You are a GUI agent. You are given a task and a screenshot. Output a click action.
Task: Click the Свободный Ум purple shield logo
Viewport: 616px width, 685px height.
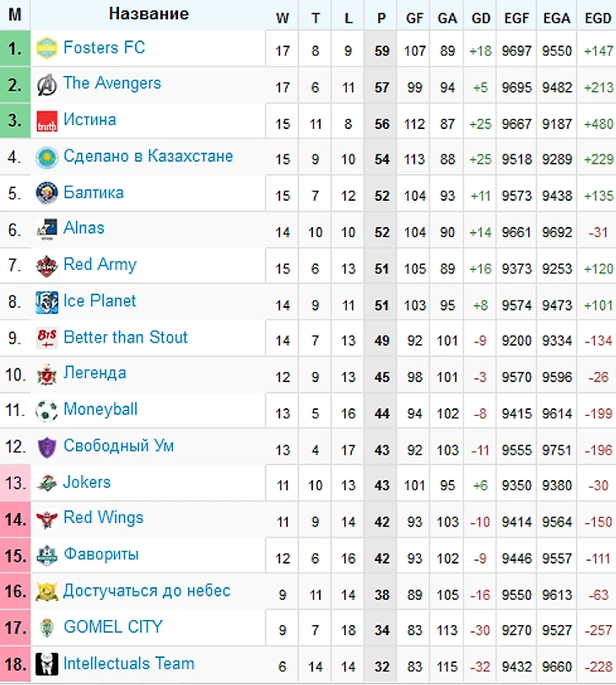point(46,447)
